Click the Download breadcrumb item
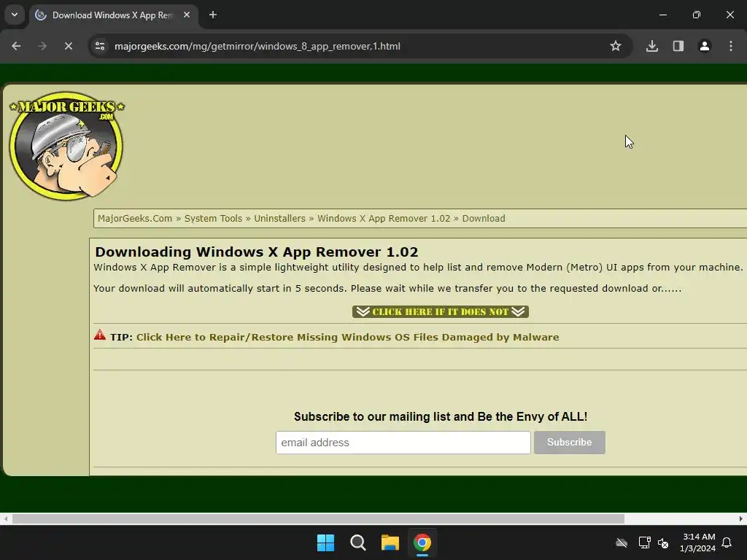Image resolution: width=747 pixels, height=560 pixels. tap(484, 219)
